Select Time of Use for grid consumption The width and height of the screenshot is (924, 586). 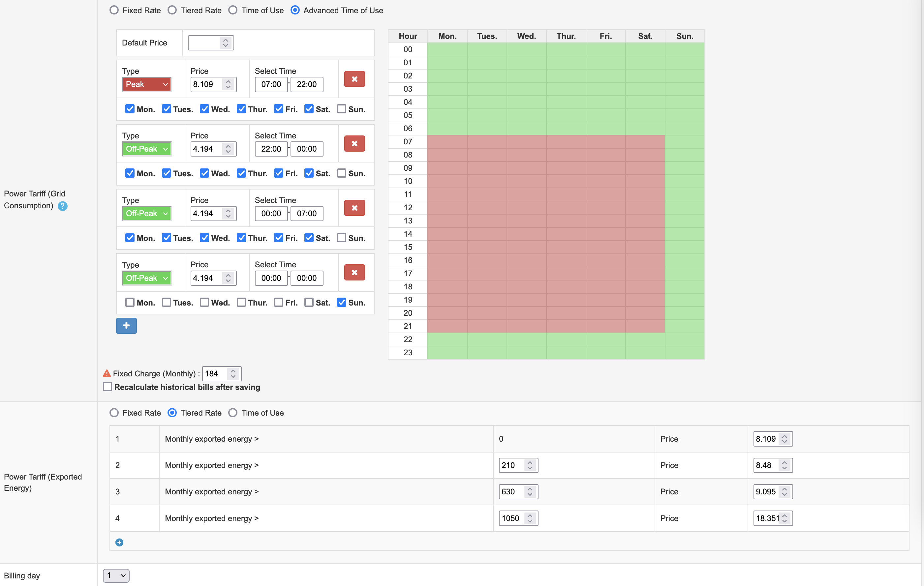[x=233, y=10]
